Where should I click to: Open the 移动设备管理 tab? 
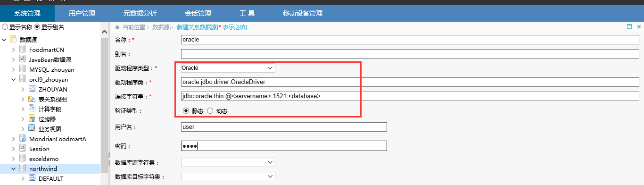coord(303,13)
